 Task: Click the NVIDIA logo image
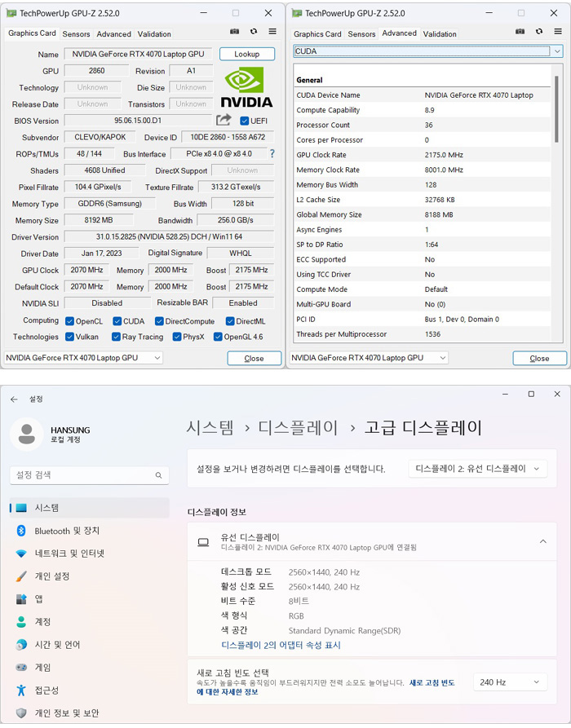point(246,88)
